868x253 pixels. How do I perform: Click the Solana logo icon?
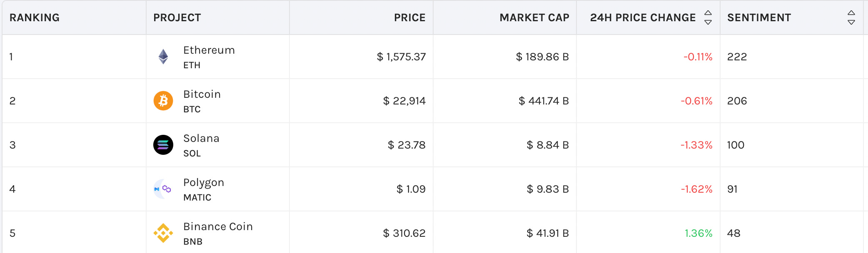[163, 145]
